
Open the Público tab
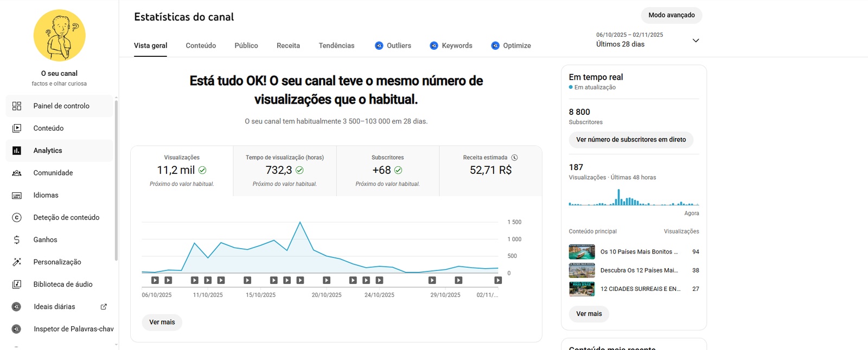tap(246, 46)
